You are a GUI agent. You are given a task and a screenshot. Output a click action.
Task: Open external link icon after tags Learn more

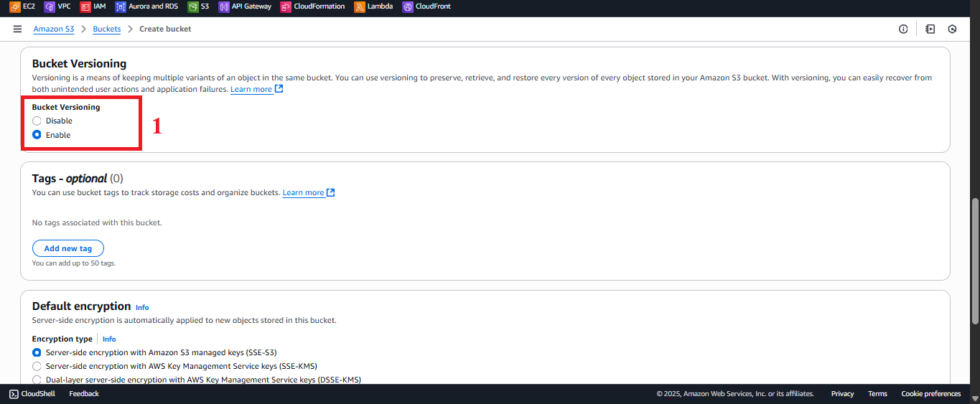[x=331, y=192]
